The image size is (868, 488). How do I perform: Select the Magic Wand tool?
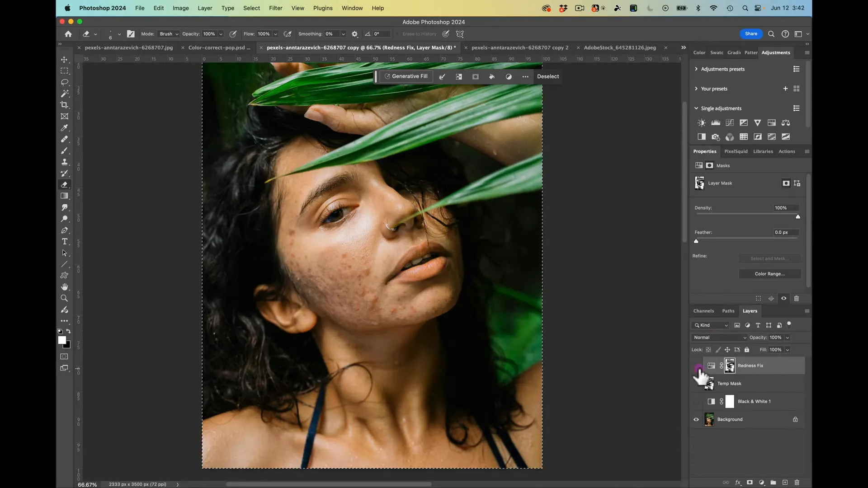pos(65,94)
